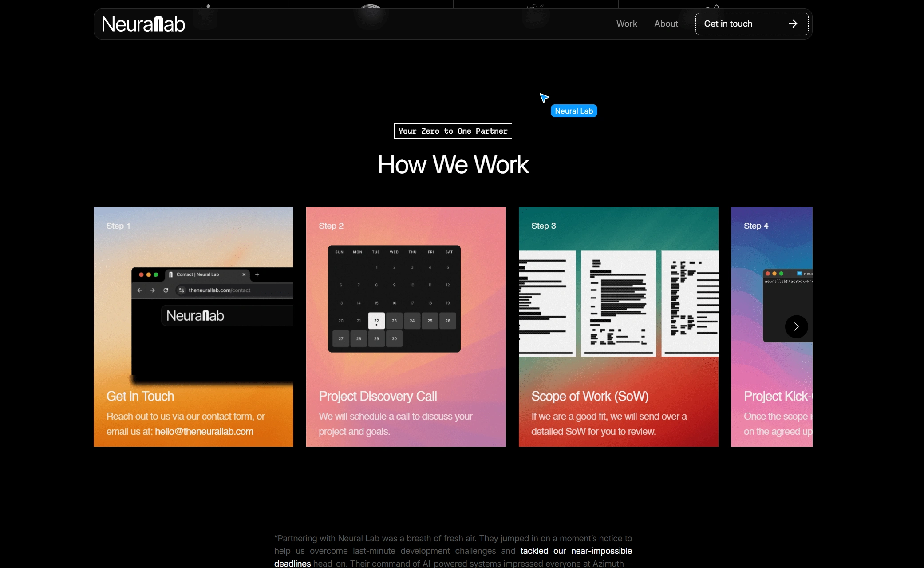Viewport: 924px width, 568px height.
Task: Select date 22 on the calendar
Action: pos(376,321)
